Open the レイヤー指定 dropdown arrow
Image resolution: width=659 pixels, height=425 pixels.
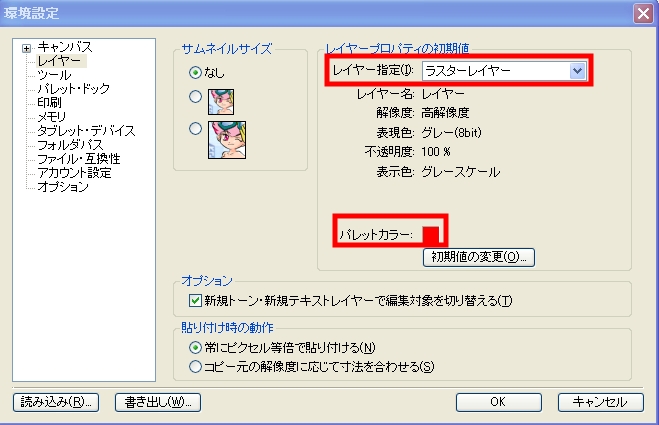pos(577,71)
